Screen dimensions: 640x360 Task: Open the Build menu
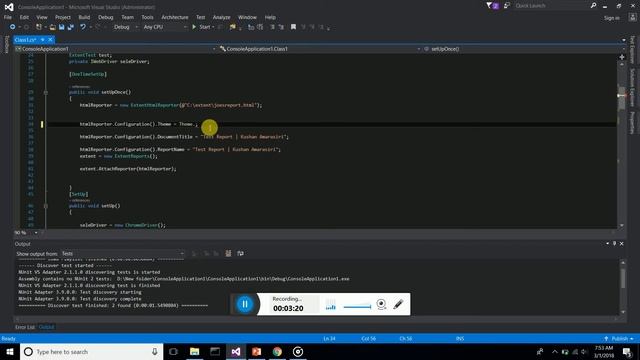84,17
